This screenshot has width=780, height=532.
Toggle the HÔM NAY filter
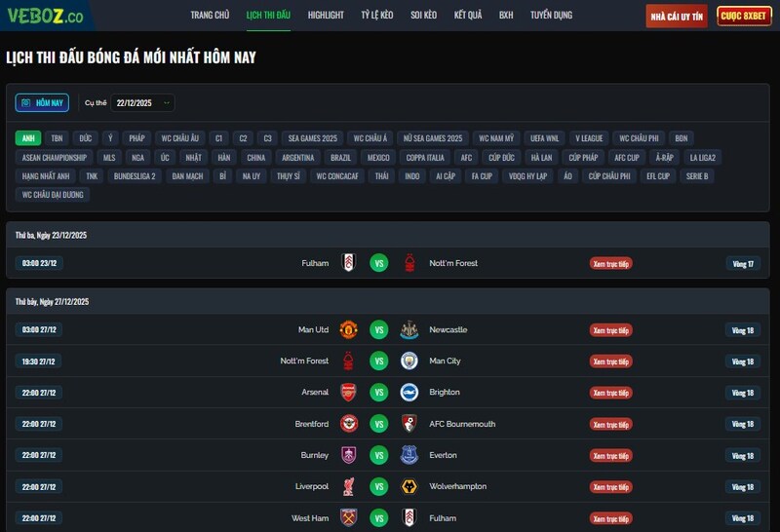(x=42, y=103)
